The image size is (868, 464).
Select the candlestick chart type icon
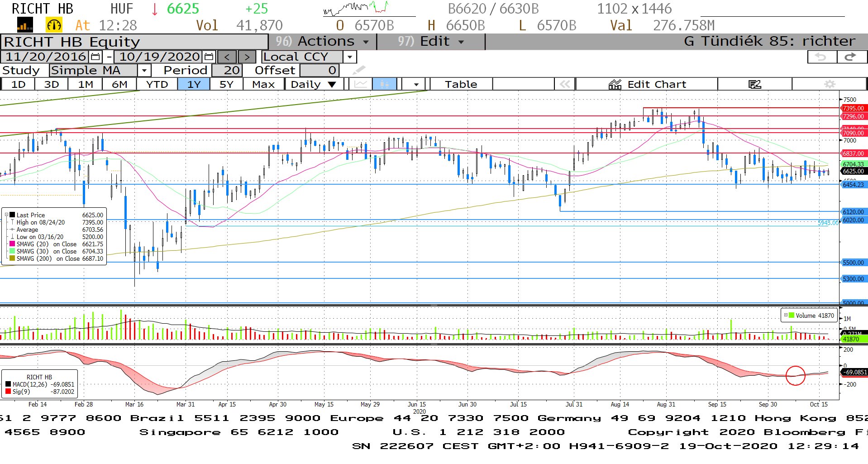pyautogui.click(x=385, y=84)
